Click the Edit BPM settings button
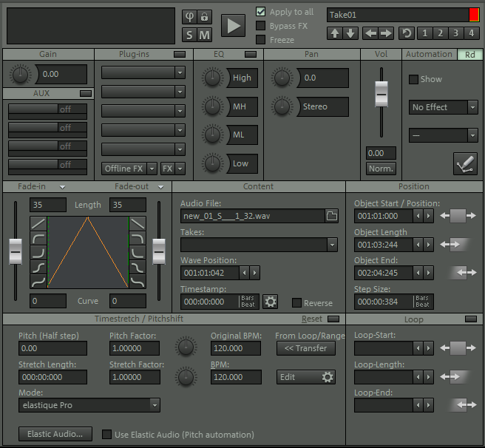Screen dimensions: 485x448 (305, 377)
